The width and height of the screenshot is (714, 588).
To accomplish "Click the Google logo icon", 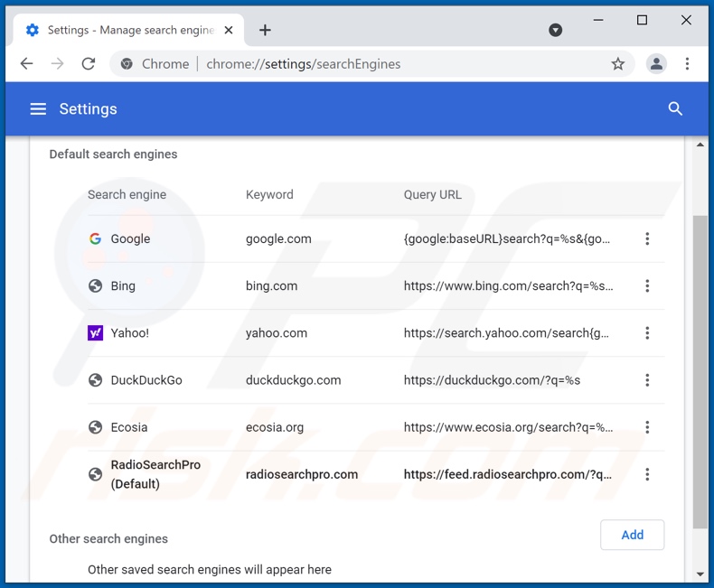I will pyautogui.click(x=95, y=238).
